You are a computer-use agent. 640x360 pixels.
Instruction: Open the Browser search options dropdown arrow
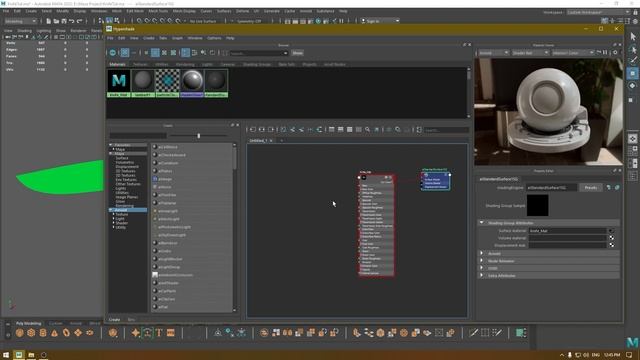pos(285,53)
